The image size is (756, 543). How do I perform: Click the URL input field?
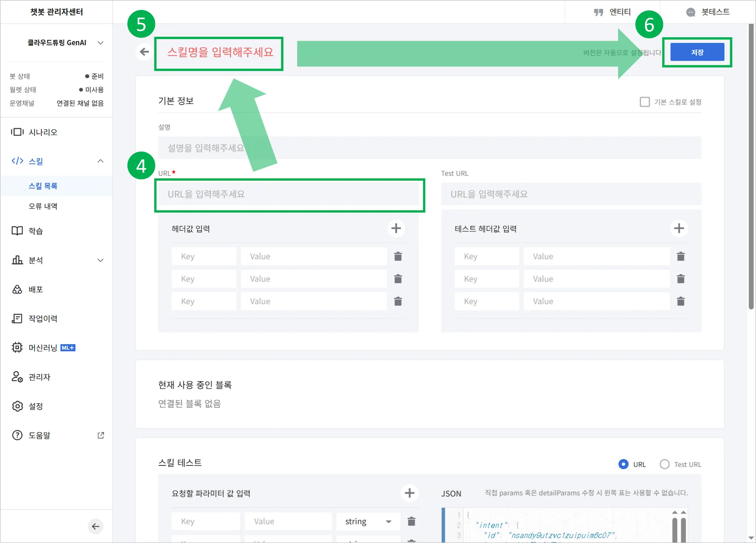click(289, 194)
